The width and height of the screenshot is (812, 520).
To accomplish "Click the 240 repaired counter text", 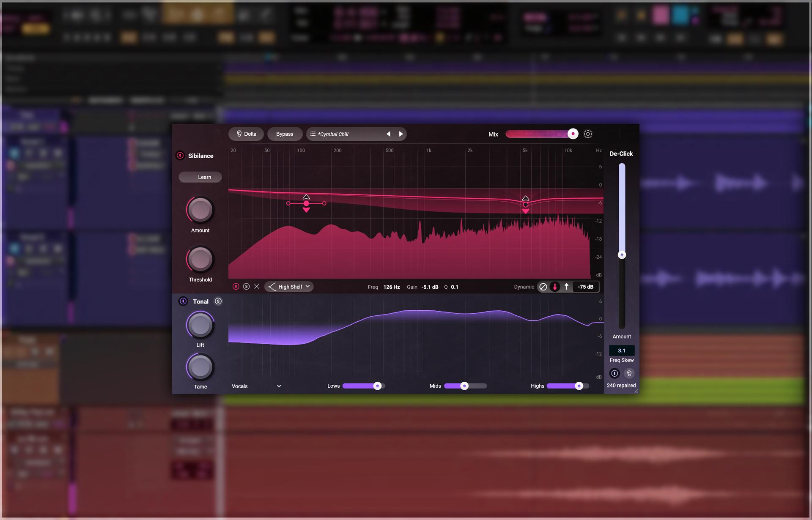I will (621, 386).
